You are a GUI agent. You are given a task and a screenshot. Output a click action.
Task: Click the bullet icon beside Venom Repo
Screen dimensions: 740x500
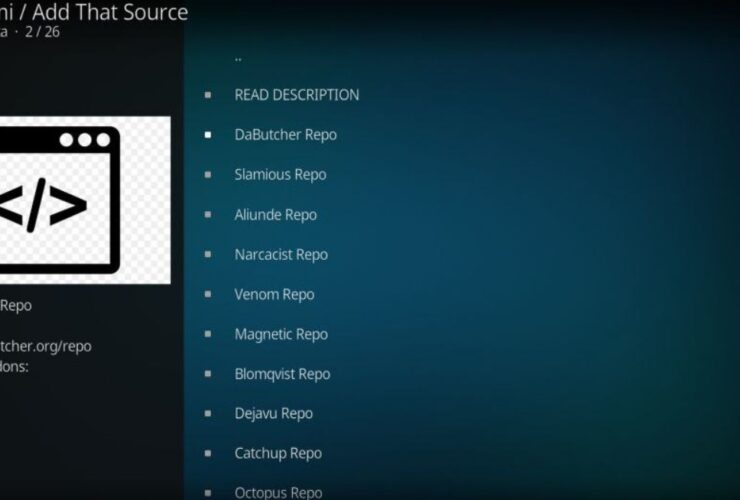pyautogui.click(x=208, y=294)
